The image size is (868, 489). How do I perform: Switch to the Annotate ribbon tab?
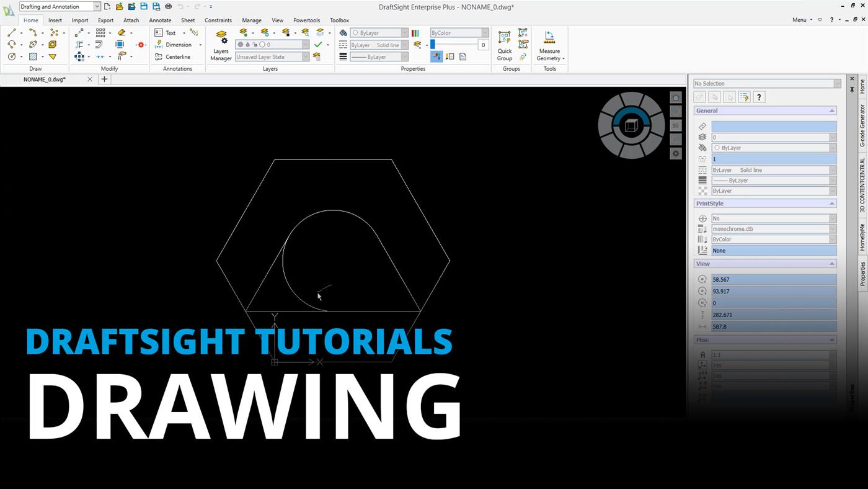pyautogui.click(x=160, y=20)
